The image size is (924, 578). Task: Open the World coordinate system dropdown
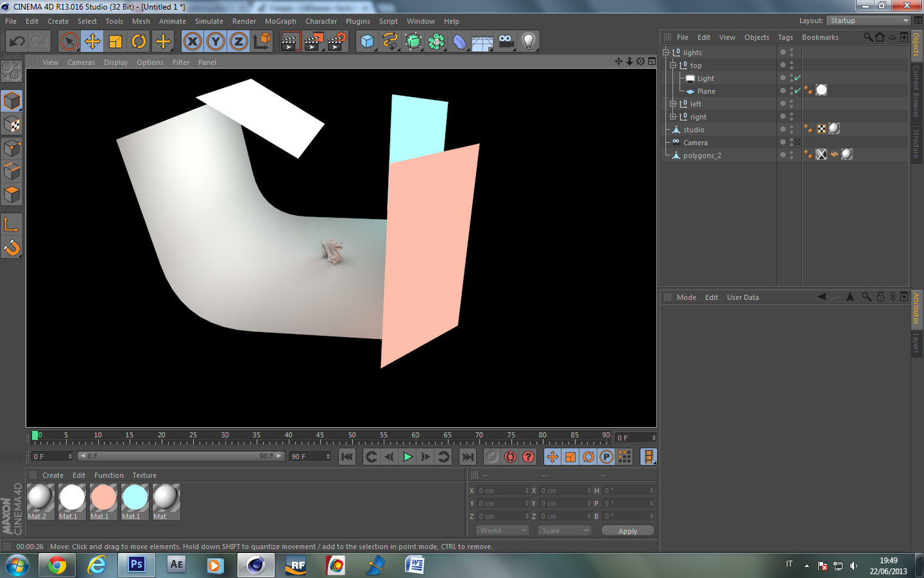(502, 530)
